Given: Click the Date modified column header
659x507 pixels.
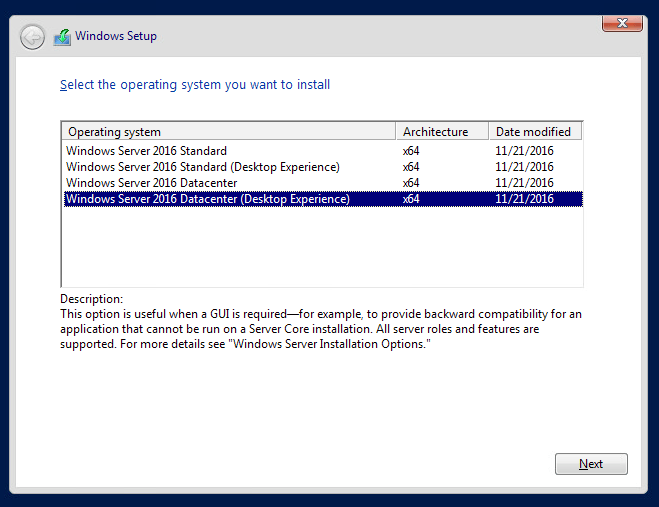Looking at the screenshot, I should pos(534,132).
